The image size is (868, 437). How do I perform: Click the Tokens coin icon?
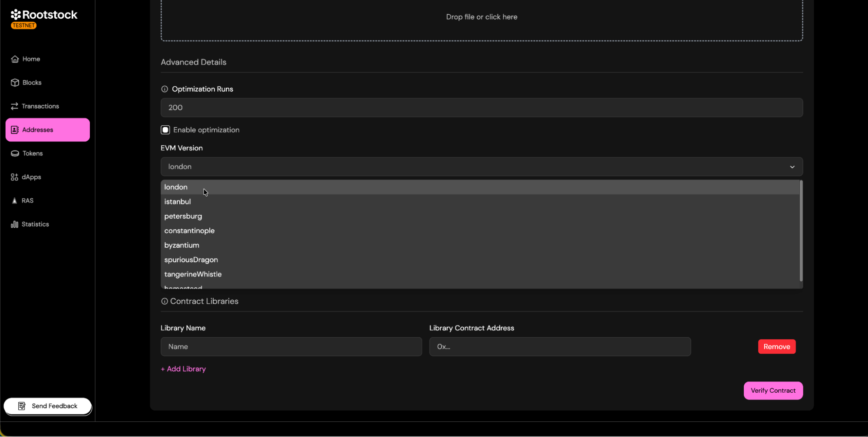(15, 154)
